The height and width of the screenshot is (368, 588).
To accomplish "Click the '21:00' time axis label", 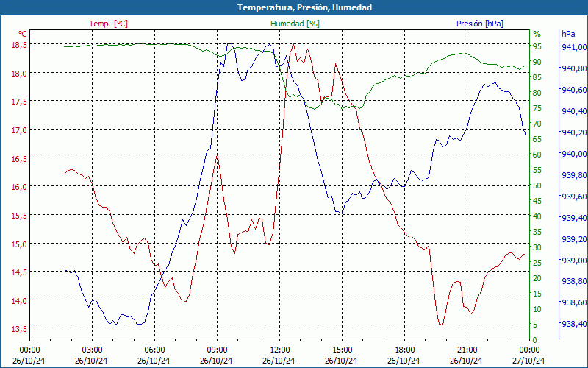I will (466, 350).
